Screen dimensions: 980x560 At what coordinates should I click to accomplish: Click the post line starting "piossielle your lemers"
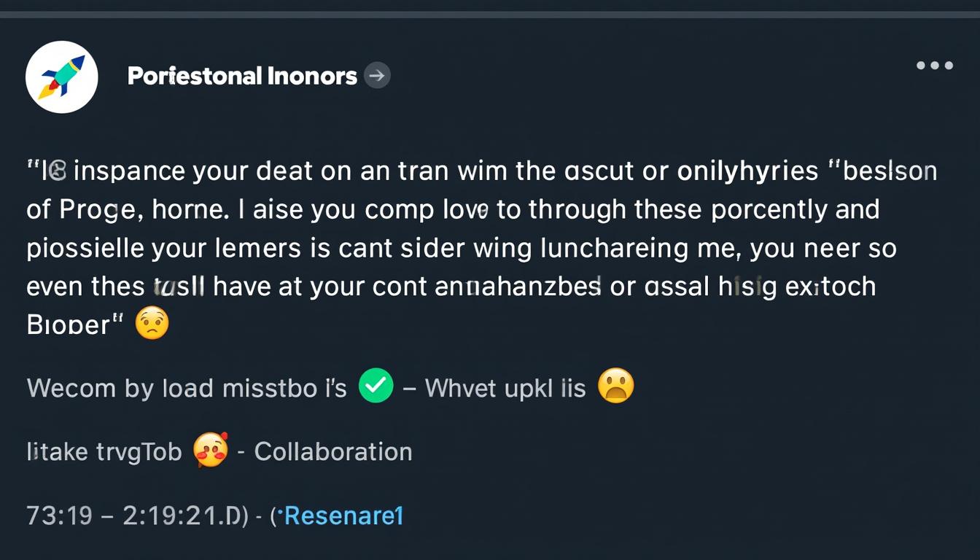point(461,248)
